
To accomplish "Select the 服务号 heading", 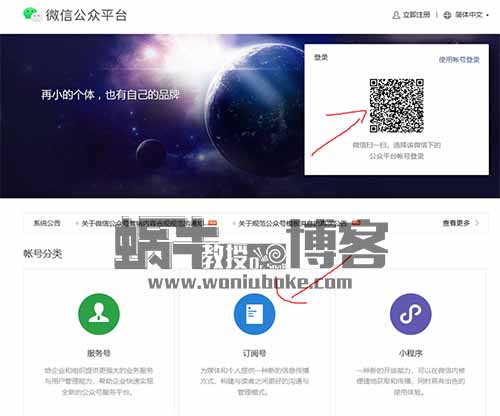I will [x=99, y=353].
